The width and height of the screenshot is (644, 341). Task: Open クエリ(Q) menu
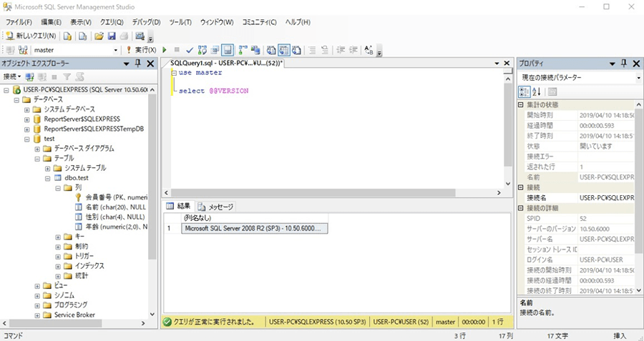click(112, 22)
